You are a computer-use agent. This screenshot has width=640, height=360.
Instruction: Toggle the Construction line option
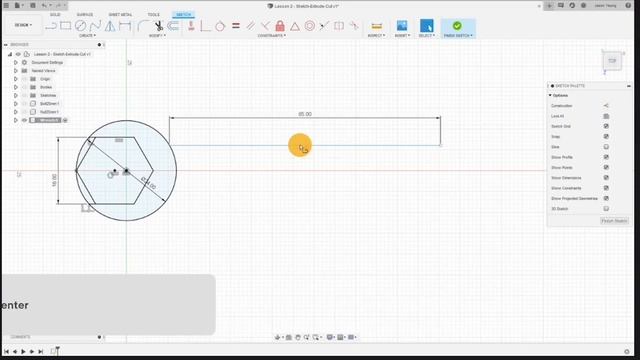coord(606,106)
